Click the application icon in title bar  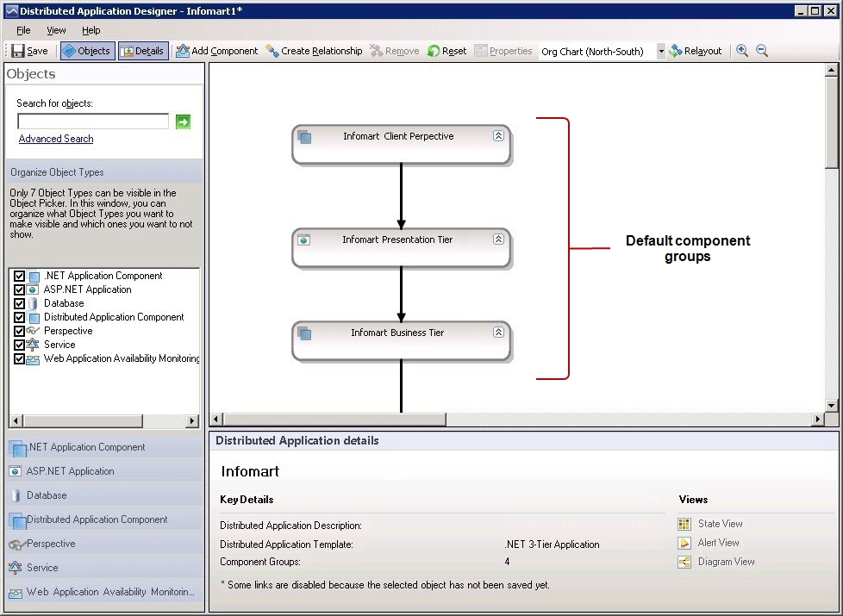point(11,10)
